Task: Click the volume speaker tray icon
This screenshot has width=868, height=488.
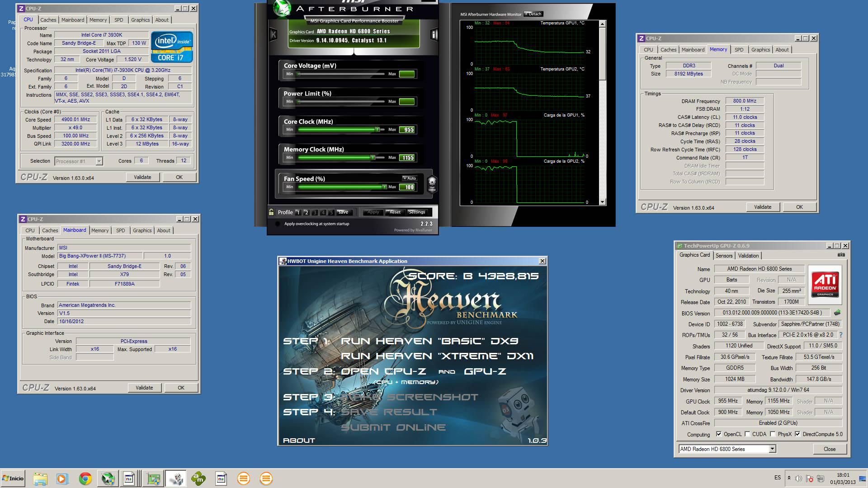Action: click(799, 478)
